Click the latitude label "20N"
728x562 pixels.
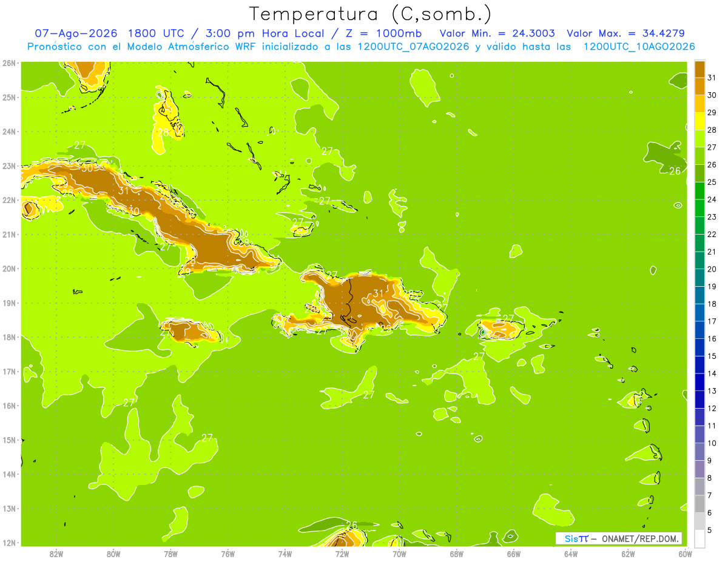(x=9, y=269)
